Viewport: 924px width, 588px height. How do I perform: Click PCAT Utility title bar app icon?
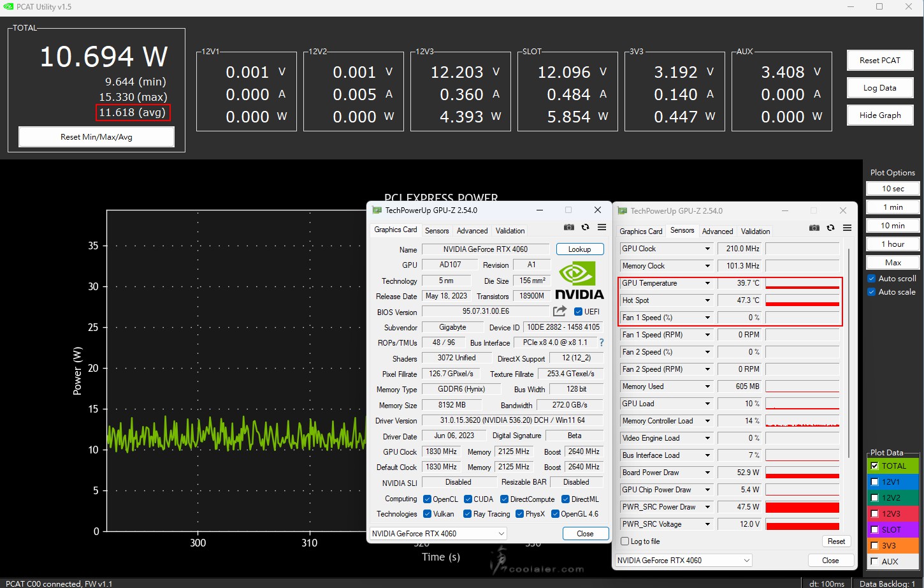tap(8, 6)
